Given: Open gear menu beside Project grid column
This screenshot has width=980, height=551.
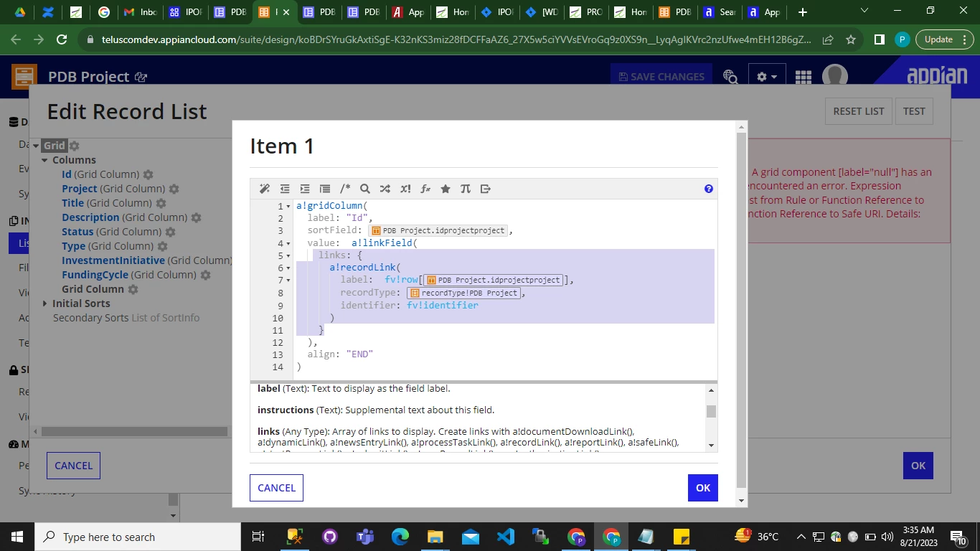Looking at the screenshot, I should (174, 189).
